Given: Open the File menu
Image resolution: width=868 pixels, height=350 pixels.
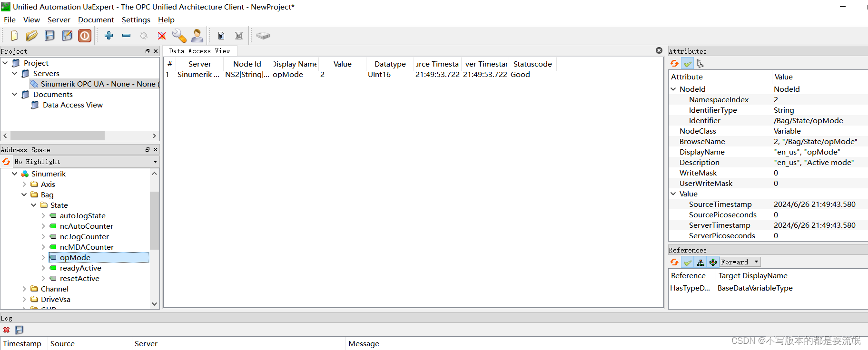Looking at the screenshot, I should 10,19.
